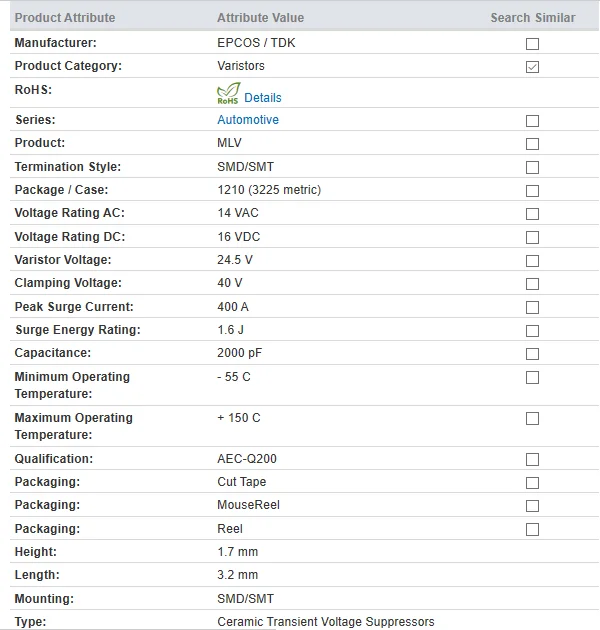Click the Ceramic Transient Voltage Suppressors value

(326, 622)
